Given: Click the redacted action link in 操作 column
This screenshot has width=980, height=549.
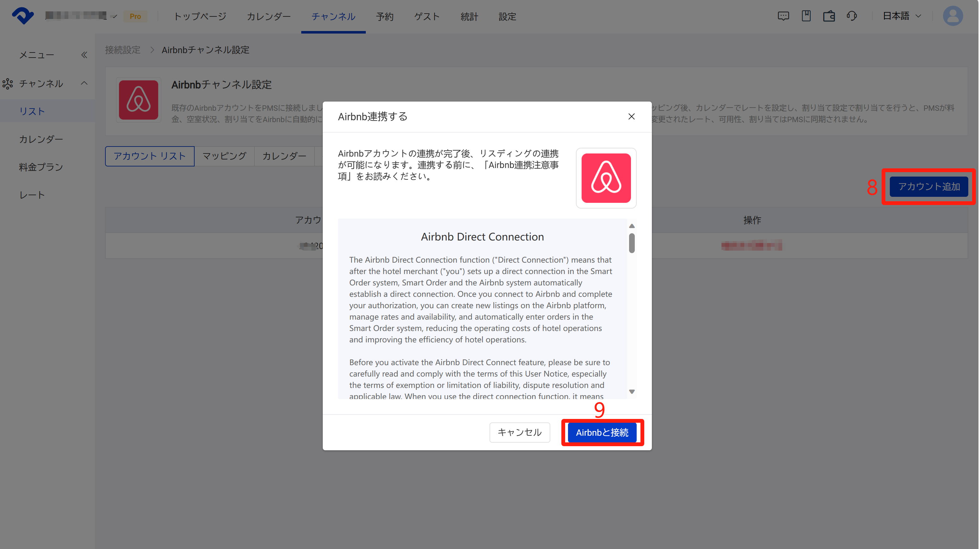Looking at the screenshot, I should coord(751,246).
